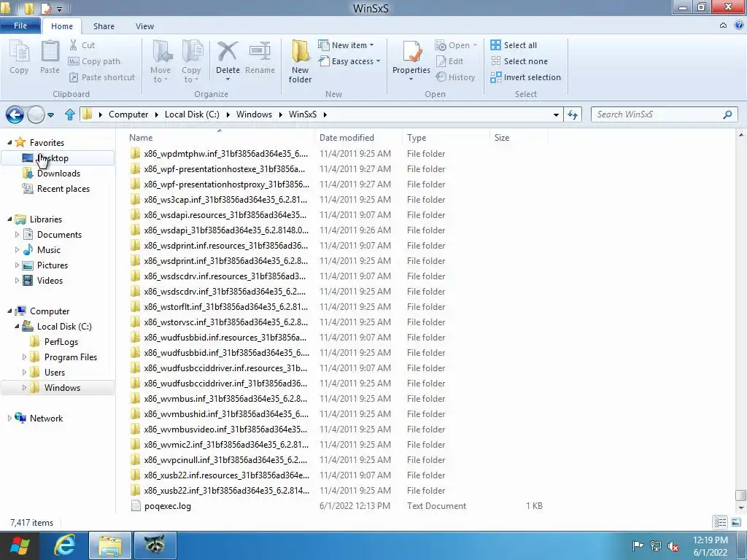Image resolution: width=747 pixels, height=560 pixels.
Task: Select the Pictures library
Action: 53,265
